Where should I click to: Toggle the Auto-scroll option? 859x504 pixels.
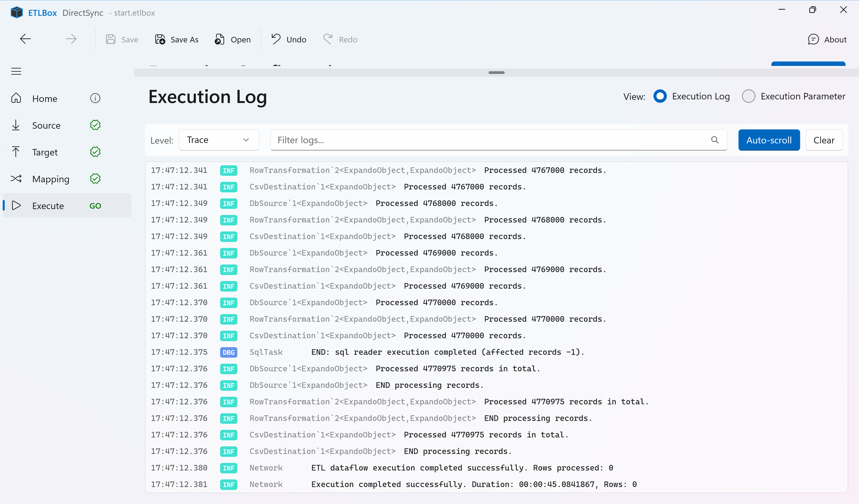tap(769, 140)
